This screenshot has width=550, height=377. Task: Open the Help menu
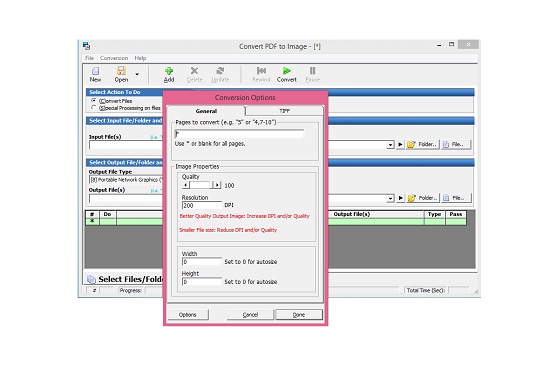[140, 58]
